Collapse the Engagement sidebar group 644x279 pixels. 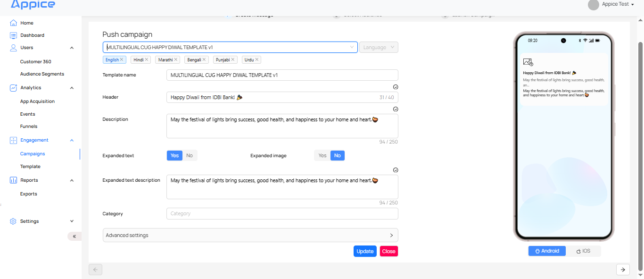pos(72,140)
